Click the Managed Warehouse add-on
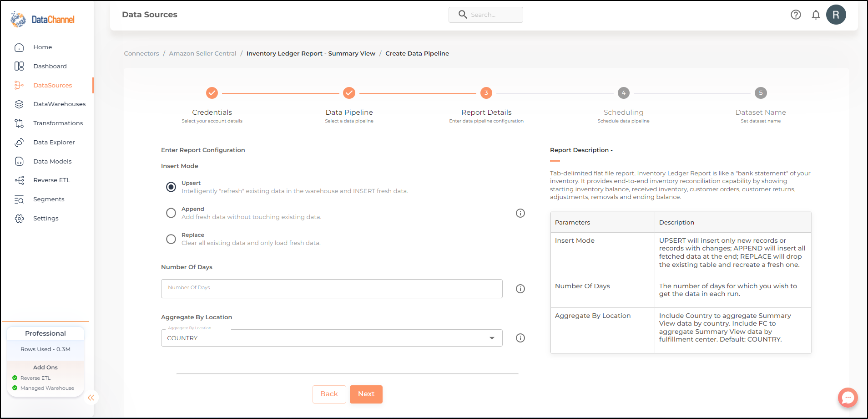 pos(47,388)
